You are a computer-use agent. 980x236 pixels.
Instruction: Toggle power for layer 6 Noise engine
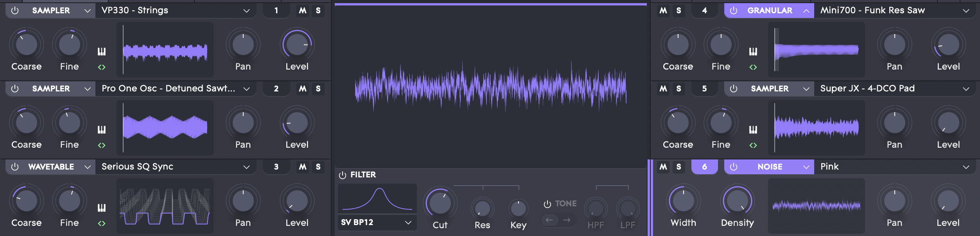tap(734, 167)
